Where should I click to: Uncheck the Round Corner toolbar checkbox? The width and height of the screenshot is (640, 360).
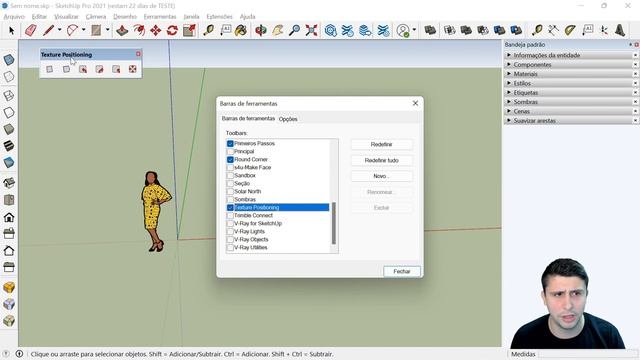230,160
